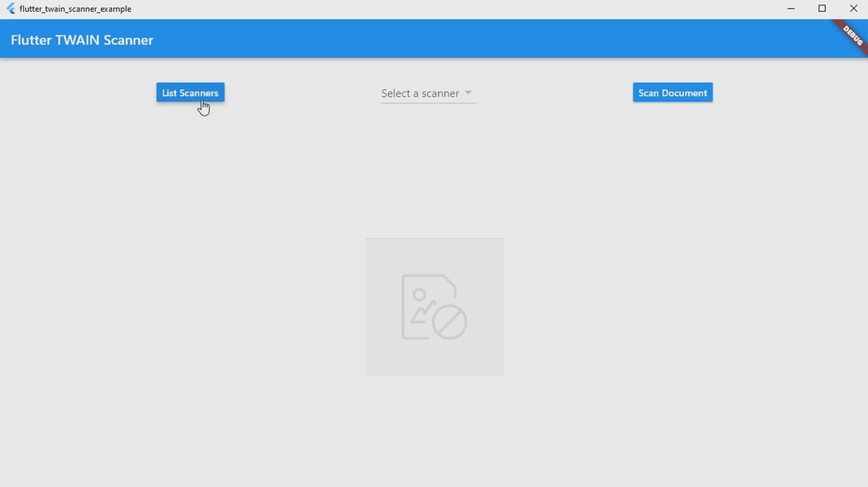The image size is (868, 487).
Task: Click the underline beneath Select a scanner
Action: (x=428, y=103)
